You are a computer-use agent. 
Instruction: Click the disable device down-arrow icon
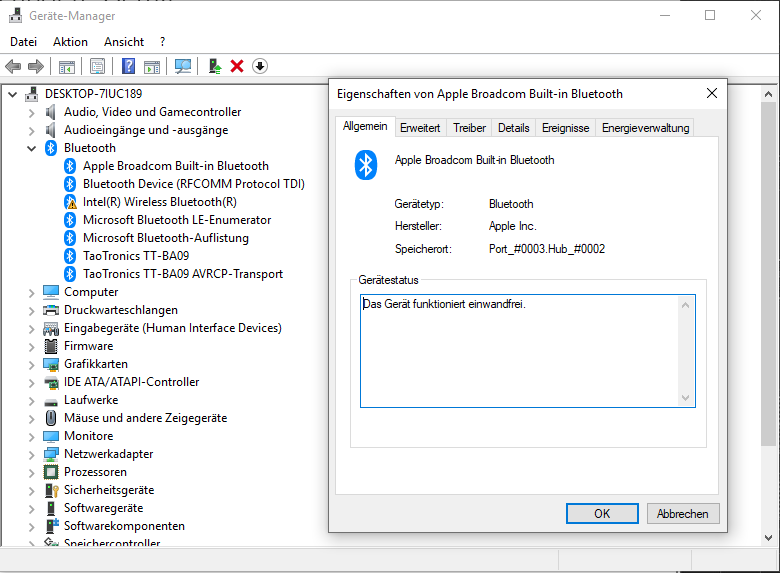(260, 66)
